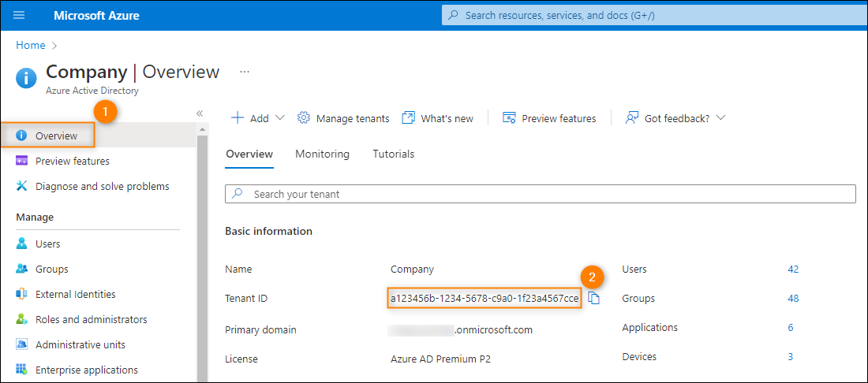Switch to the Tutorials tab
Viewport: 868px width, 383px height.
[394, 154]
